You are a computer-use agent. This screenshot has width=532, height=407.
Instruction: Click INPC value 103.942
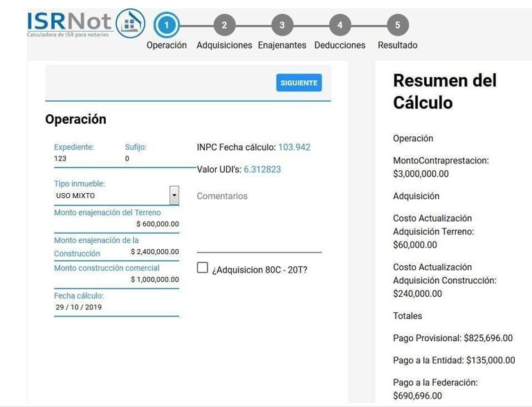pos(294,147)
